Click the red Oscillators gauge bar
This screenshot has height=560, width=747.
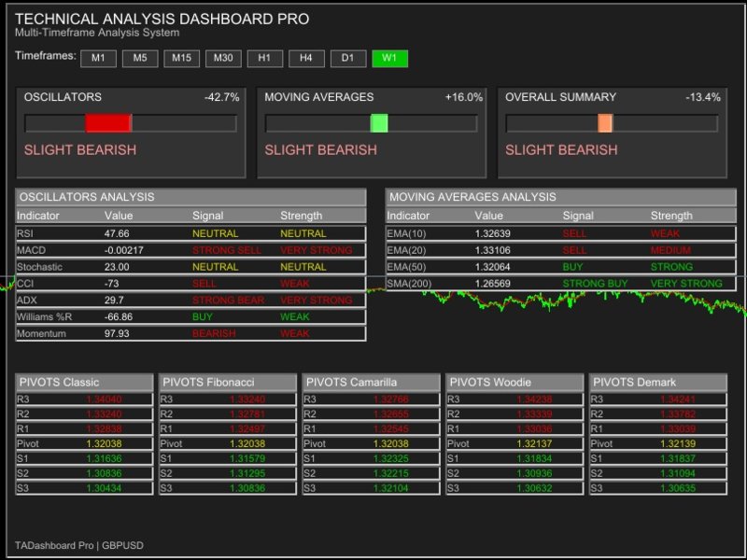click(108, 123)
